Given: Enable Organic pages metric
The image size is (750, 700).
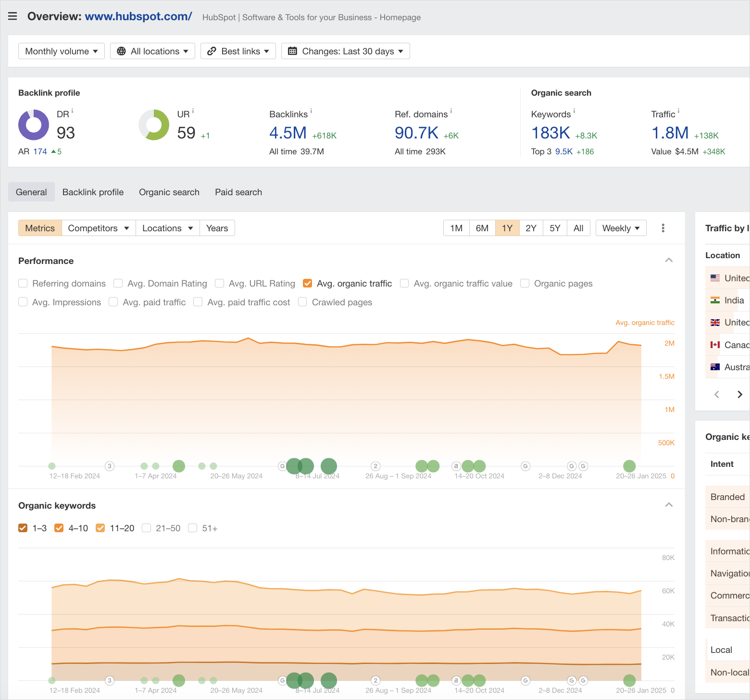Looking at the screenshot, I should click(525, 283).
